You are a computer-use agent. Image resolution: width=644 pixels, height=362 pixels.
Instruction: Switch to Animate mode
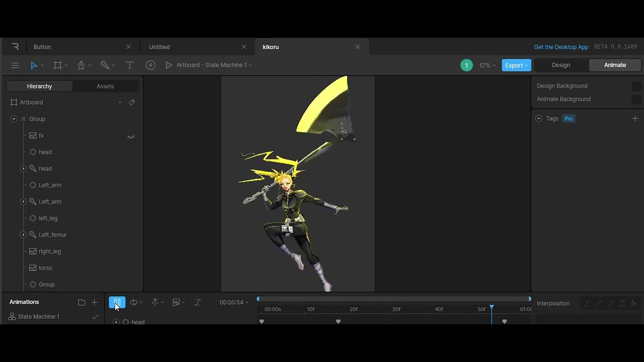(615, 65)
